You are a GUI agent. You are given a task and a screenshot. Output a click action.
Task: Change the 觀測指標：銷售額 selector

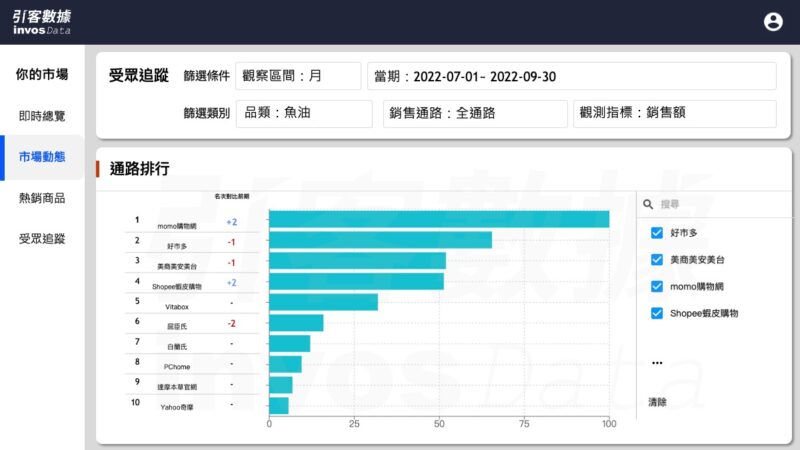click(x=674, y=113)
